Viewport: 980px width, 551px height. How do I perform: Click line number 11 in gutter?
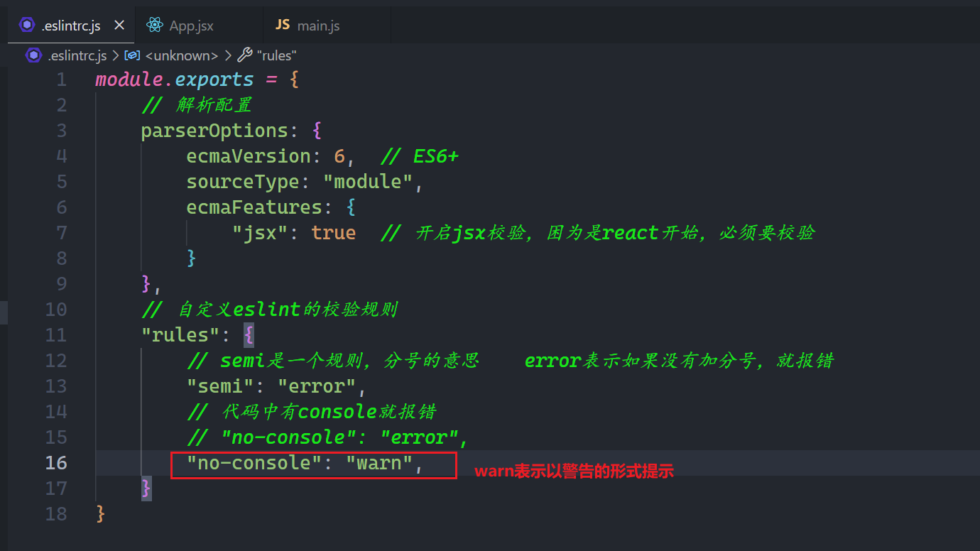56,335
